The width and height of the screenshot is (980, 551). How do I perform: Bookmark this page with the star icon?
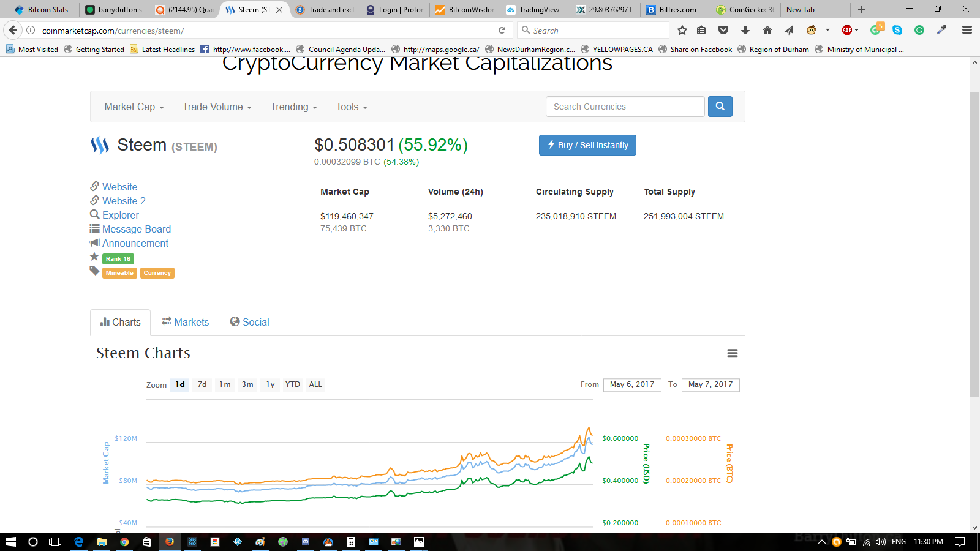(682, 30)
